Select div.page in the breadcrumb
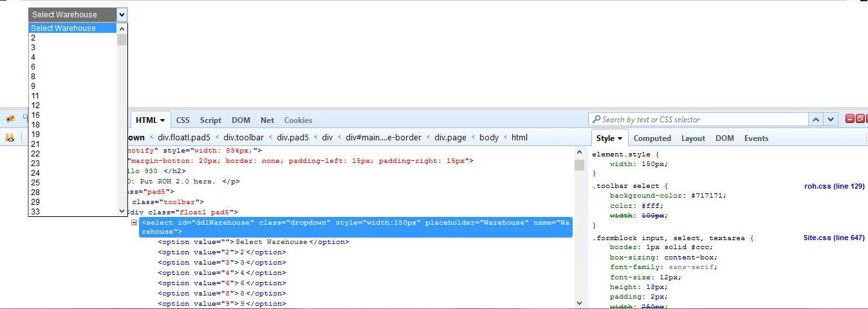The height and width of the screenshot is (309, 868). [450, 138]
